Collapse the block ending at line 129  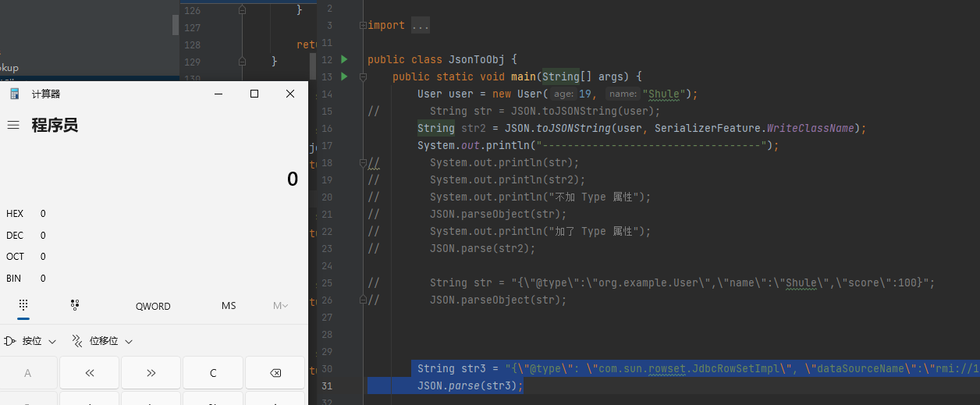(x=242, y=61)
